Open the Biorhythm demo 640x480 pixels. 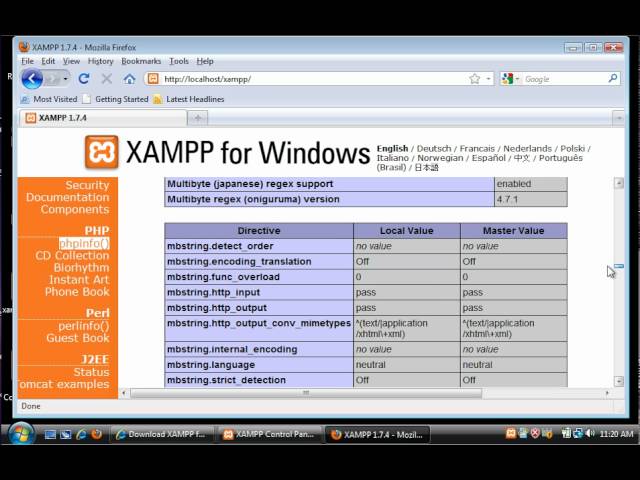pyautogui.click(x=82, y=268)
